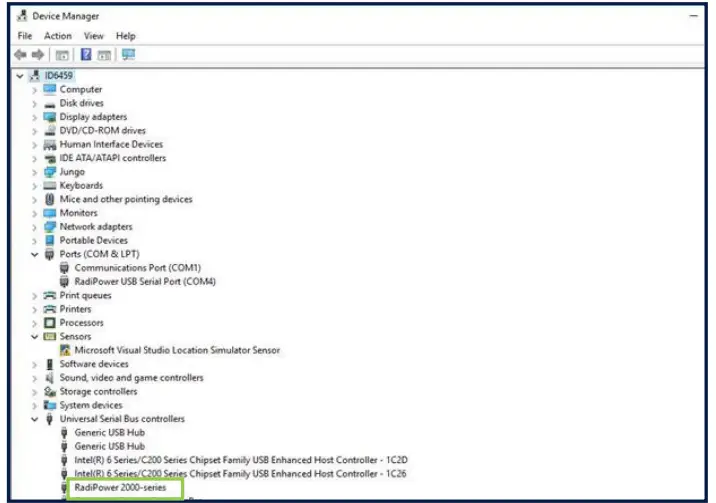Screen dimensions: 716x503
Task: Click the Network adapters icon
Action: click(49, 227)
